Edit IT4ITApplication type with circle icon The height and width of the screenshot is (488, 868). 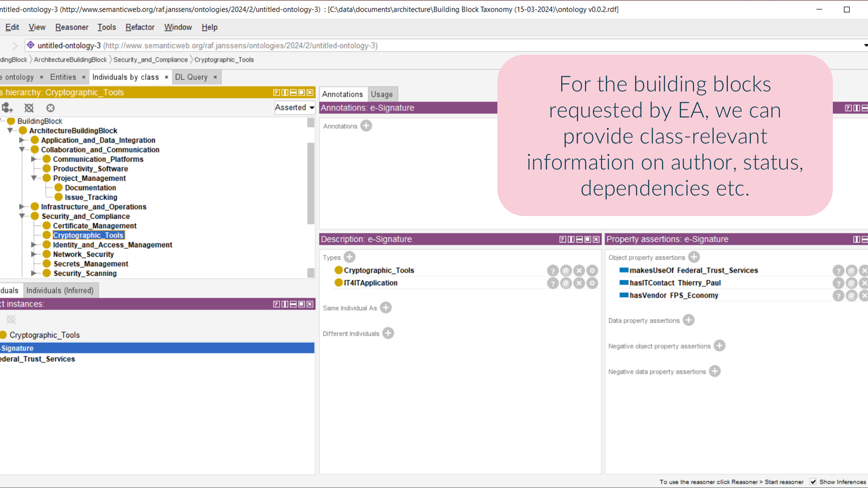[x=592, y=283]
